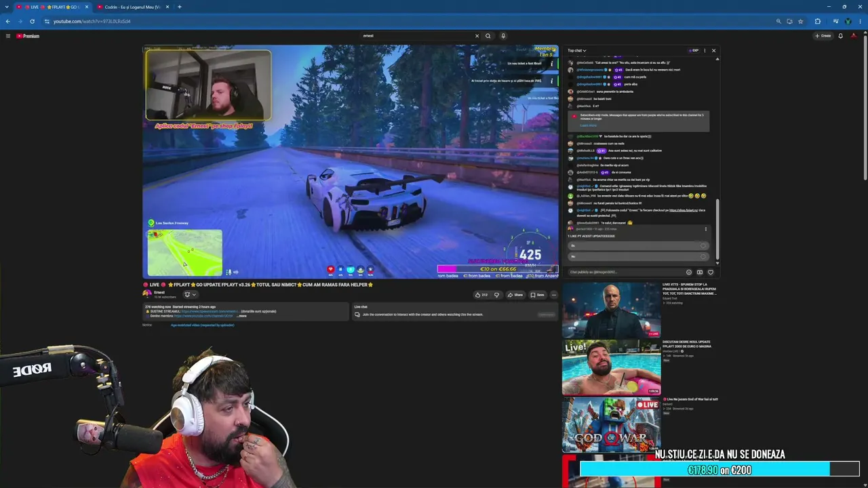Open the browser extensions puzzle icon
This screenshot has width=868, height=488.
(817, 21)
